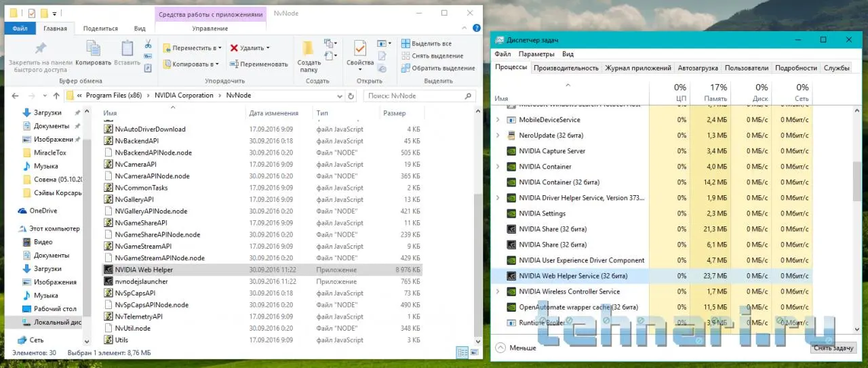Expand NVIDIA Driver Helper Service process

point(498,198)
